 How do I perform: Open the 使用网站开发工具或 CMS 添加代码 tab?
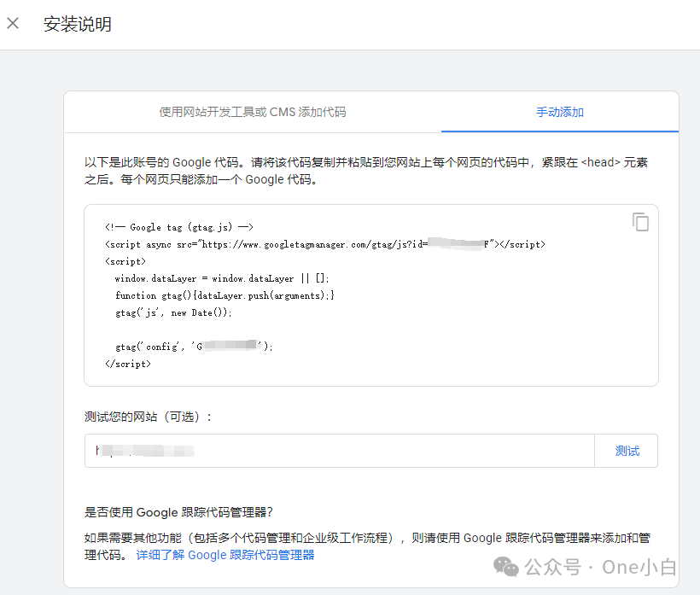253,112
